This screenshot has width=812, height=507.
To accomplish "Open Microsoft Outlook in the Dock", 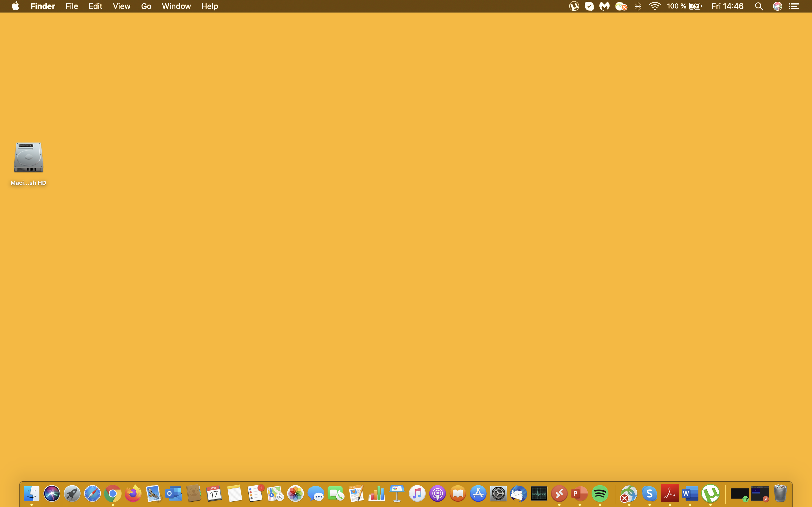I will tap(173, 493).
